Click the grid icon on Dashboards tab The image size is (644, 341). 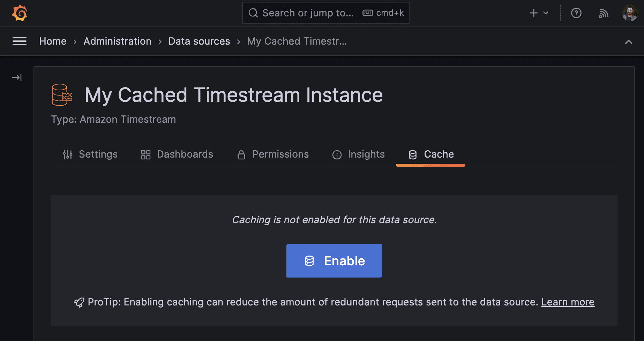click(145, 154)
